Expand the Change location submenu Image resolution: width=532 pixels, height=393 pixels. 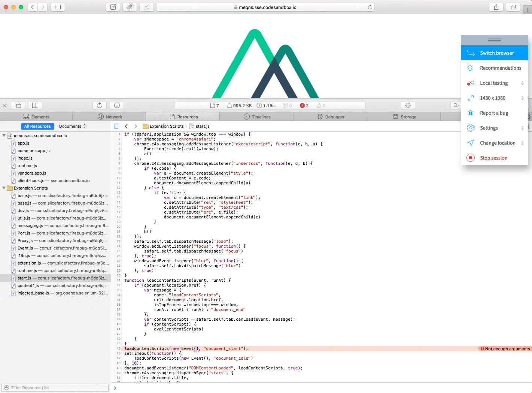pos(494,143)
